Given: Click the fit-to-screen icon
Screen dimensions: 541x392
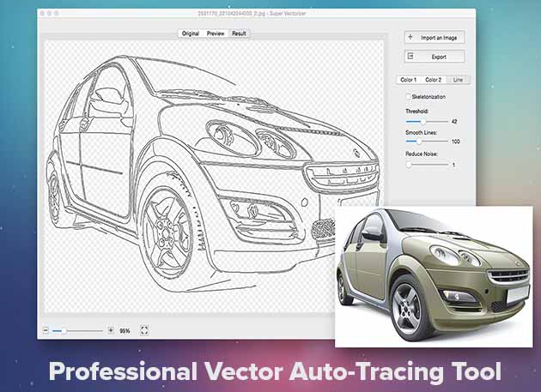Looking at the screenshot, I should click(x=144, y=330).
